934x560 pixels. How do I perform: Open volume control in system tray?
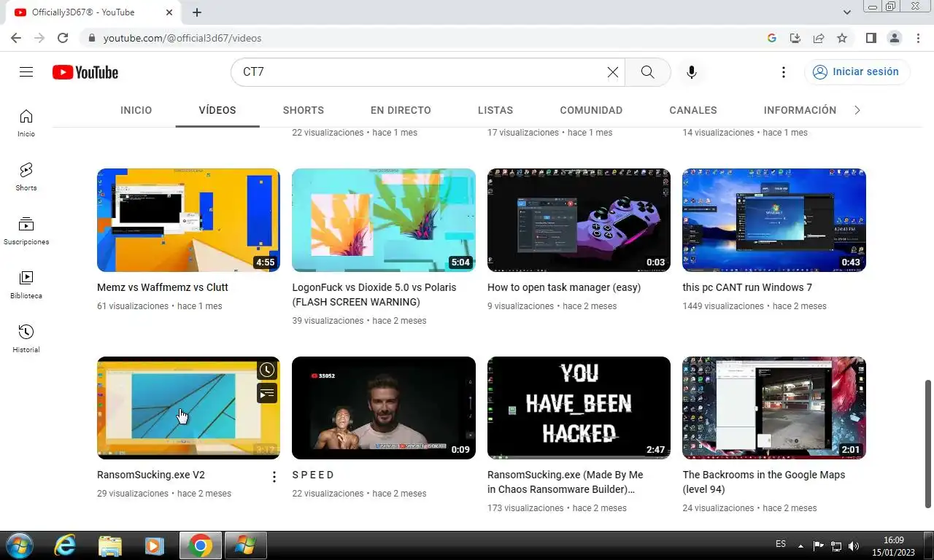click(854, 545)
